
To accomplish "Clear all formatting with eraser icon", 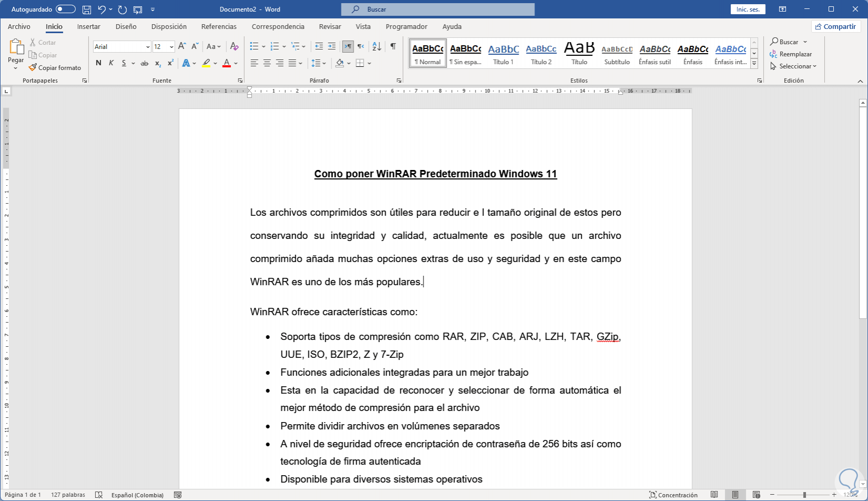I will coord(235,46).
